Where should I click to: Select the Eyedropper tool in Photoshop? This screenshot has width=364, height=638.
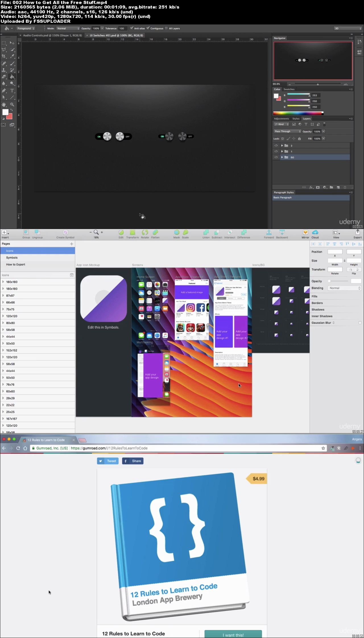[12, 56]
